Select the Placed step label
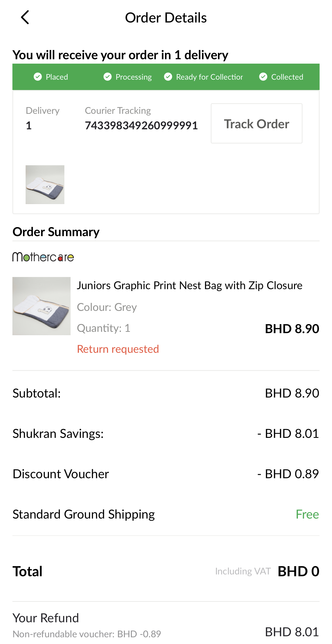The height and width of the screenshot is (644, 332). [57, 77]
